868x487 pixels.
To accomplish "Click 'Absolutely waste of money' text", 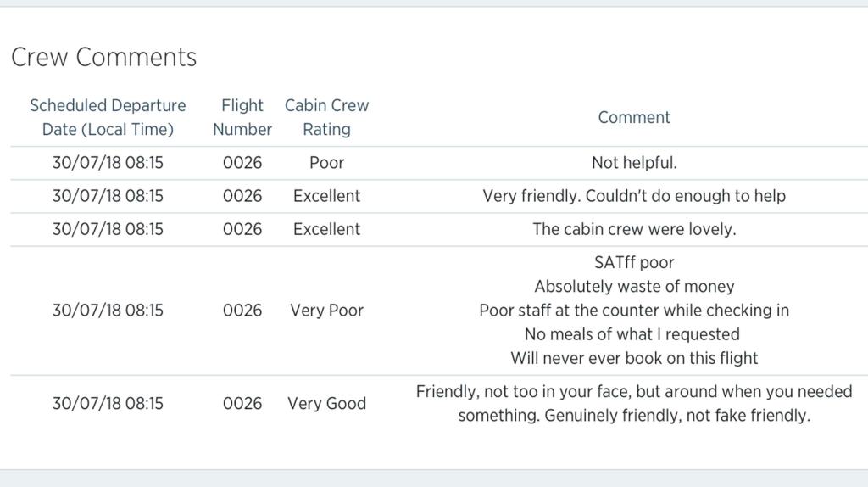I will [x=634, y=287].
